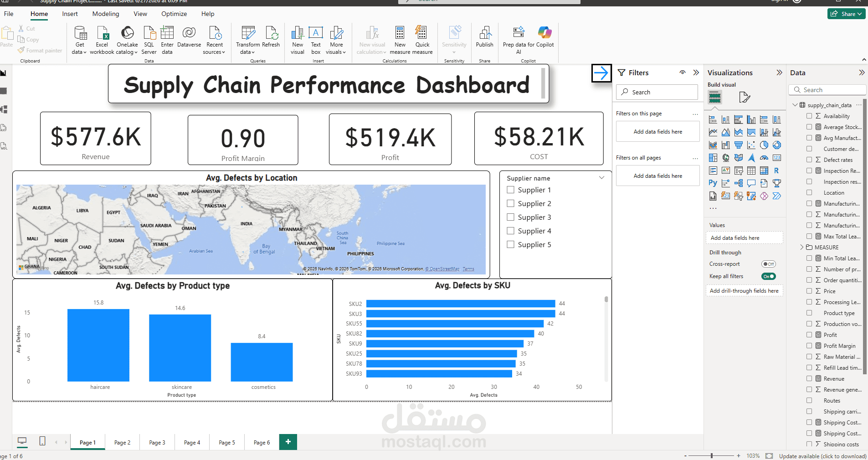Check the Supplier 5 slicer box

pos(511,244)
